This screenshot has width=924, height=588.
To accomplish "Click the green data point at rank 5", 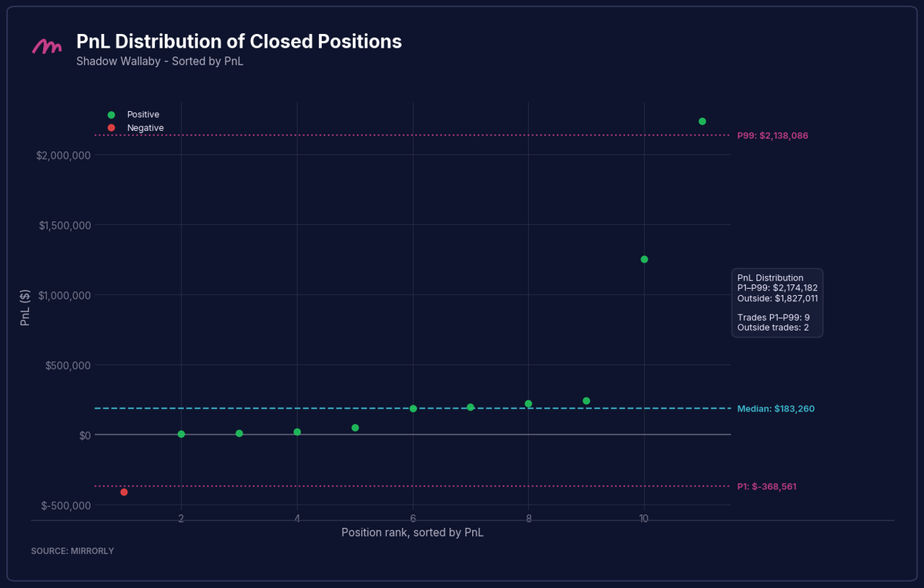I will [355, 428].
